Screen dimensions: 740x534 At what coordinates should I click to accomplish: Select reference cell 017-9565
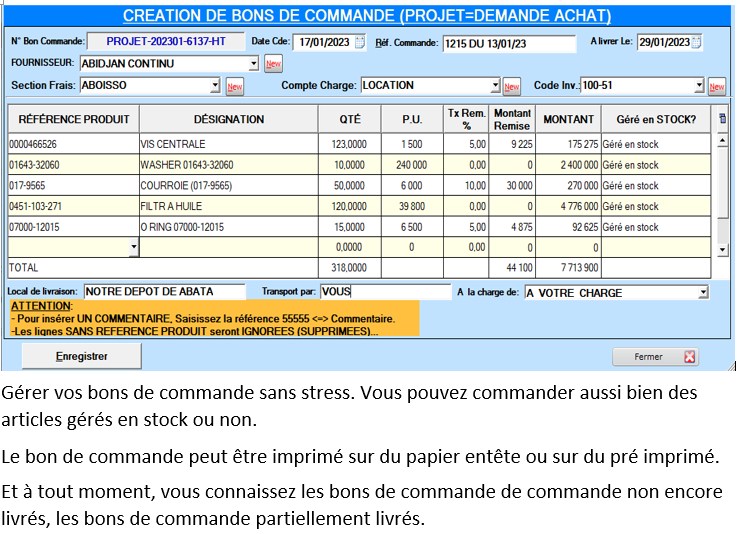pos(74,185)
